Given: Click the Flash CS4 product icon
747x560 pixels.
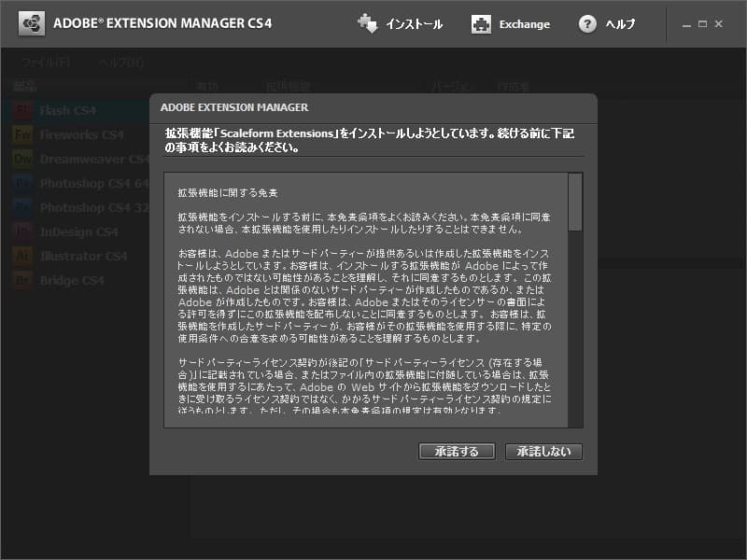Looking at the screenshot, I should [x=22, y=110].
